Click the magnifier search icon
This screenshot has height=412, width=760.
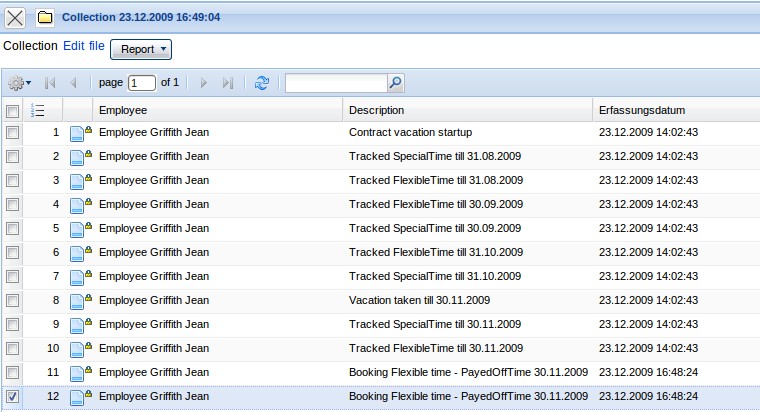(395, 83)
